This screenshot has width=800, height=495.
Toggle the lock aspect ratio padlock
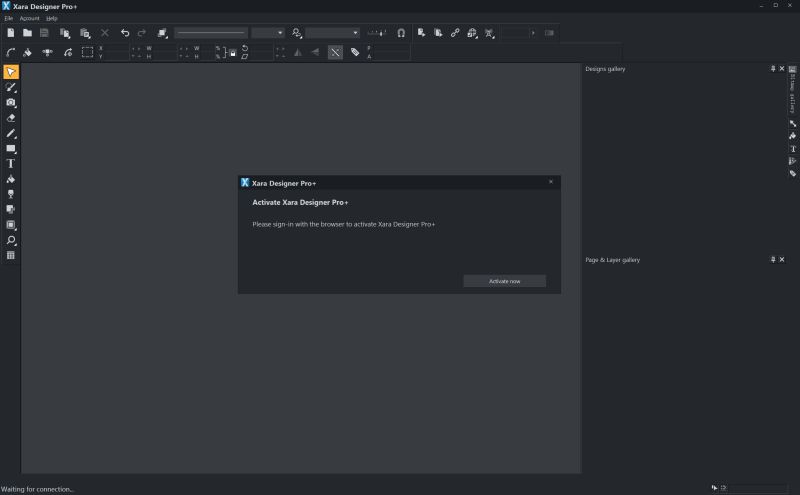click(x=233, y=53)
